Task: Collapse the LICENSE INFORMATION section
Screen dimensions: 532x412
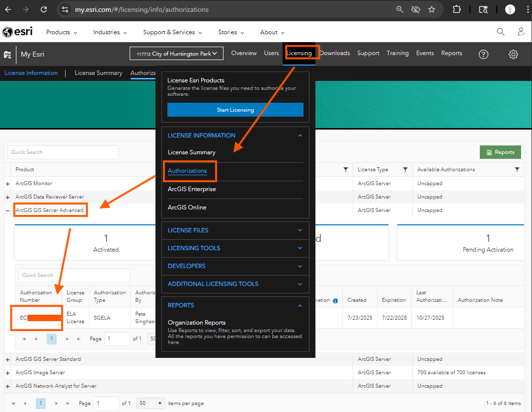Action: point(300,136)
